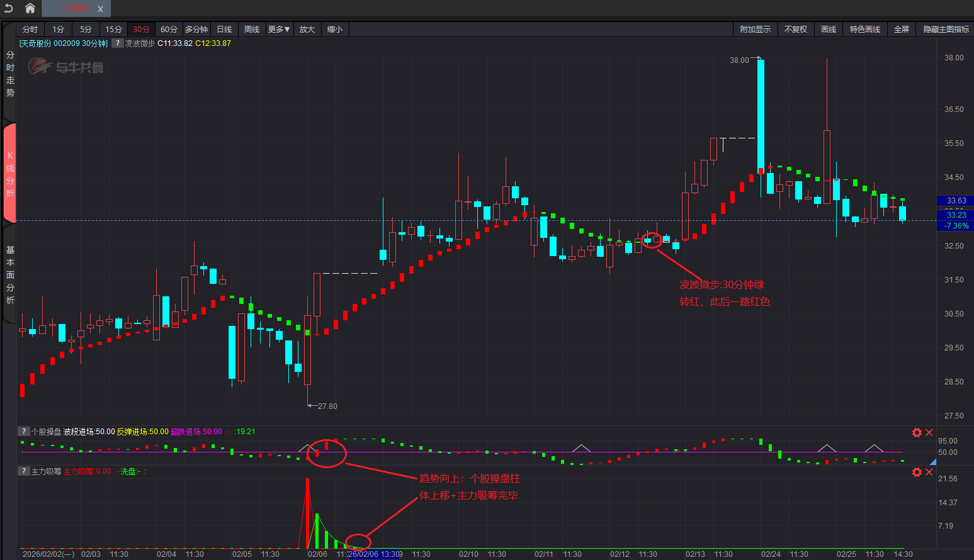Open help for 个股操盘 indicator

click(x=24, y=432)
